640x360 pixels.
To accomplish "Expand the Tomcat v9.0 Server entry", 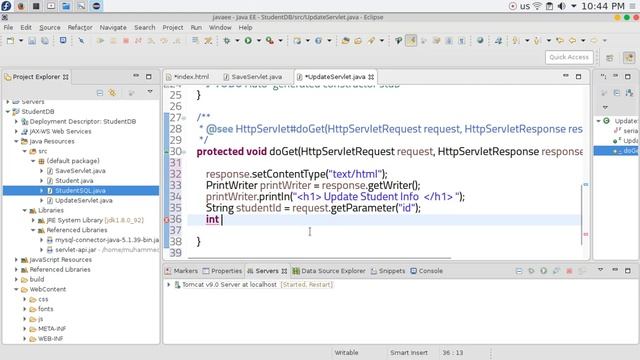I will (169, 284).
